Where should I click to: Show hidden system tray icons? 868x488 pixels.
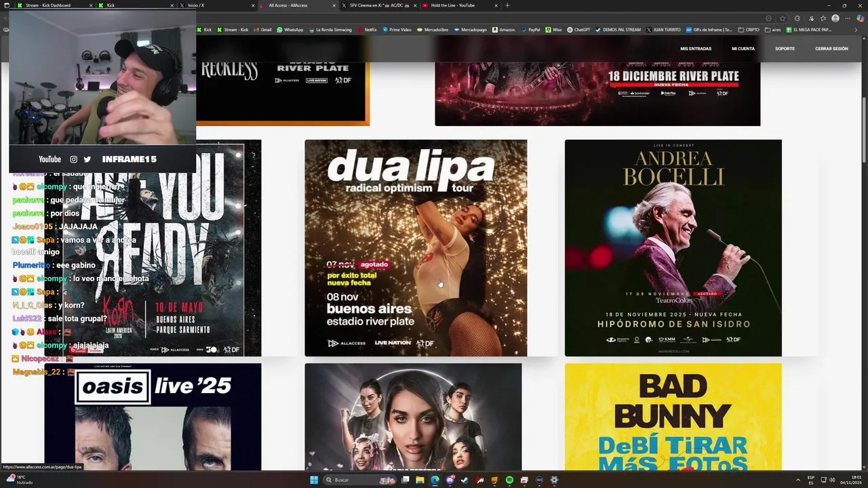pos(797,480)
